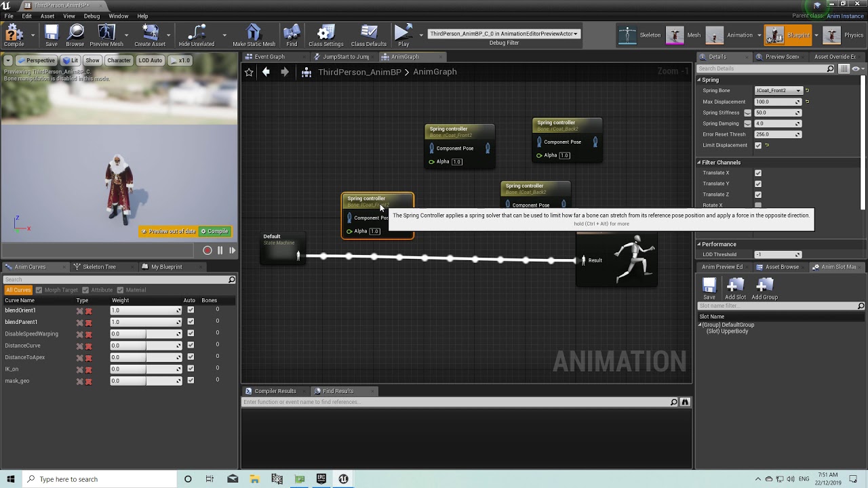The width and height of the screenshot is (868, 488).
Task: Switch to Skeleton editor mode
Action: pos(639,35)
